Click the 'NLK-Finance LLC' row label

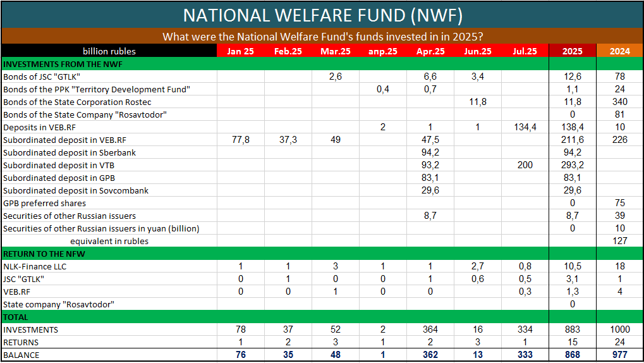pyautogui.click(x=35, y=266)
